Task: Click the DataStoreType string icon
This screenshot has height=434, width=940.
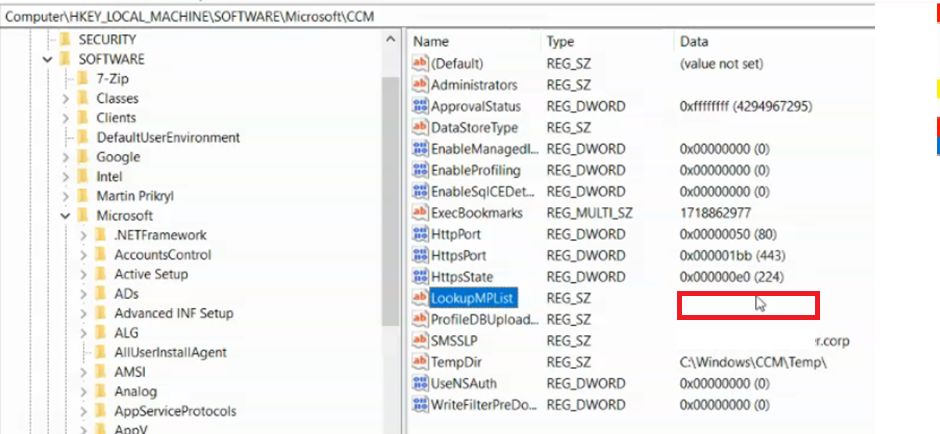Action: (x=420, y=128)
